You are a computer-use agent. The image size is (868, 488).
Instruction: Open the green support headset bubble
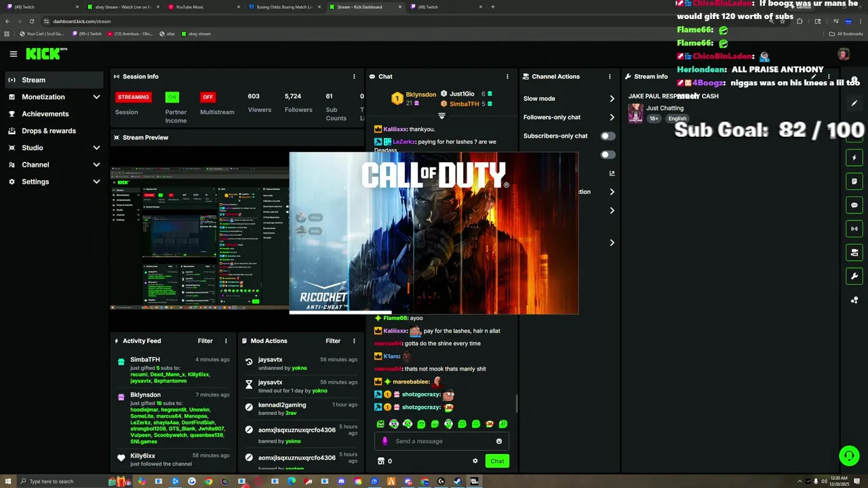(849, 455)
